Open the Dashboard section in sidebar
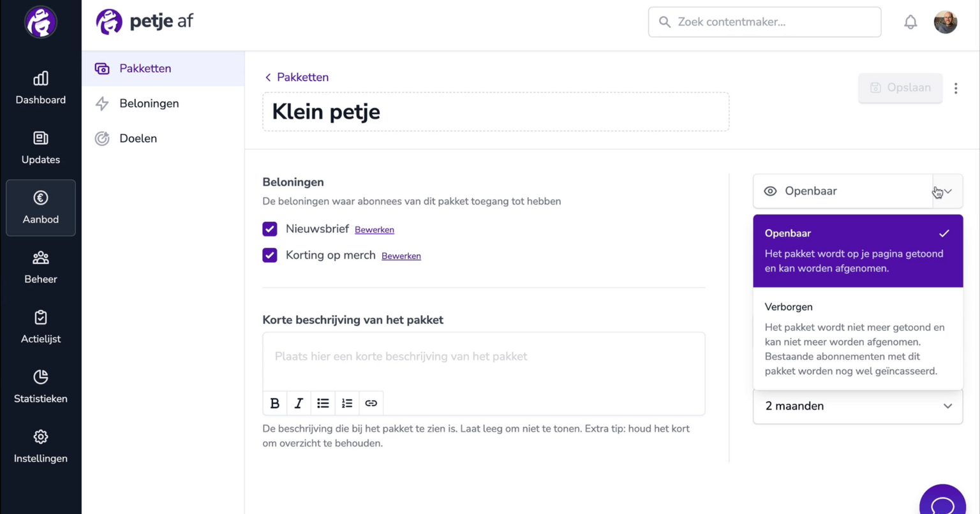 41,88
